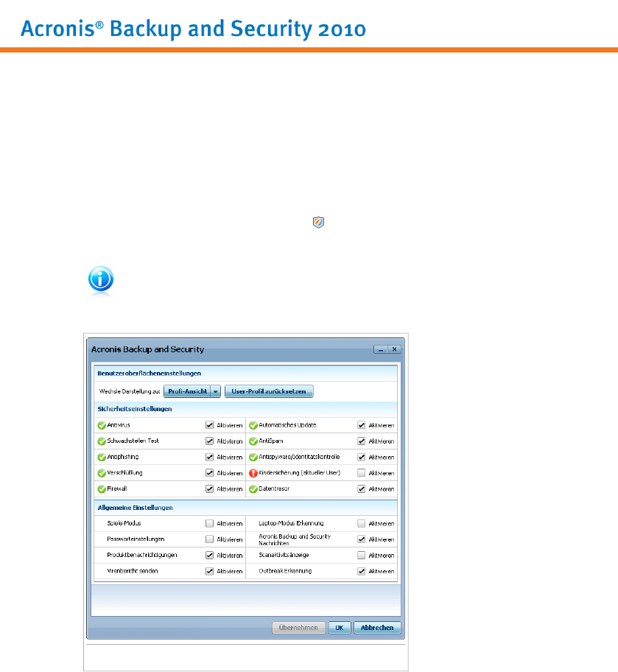Screen dimensions: 618x672
Task: Click the red Kindersicherung warning icon
Action: coord(253,473)
